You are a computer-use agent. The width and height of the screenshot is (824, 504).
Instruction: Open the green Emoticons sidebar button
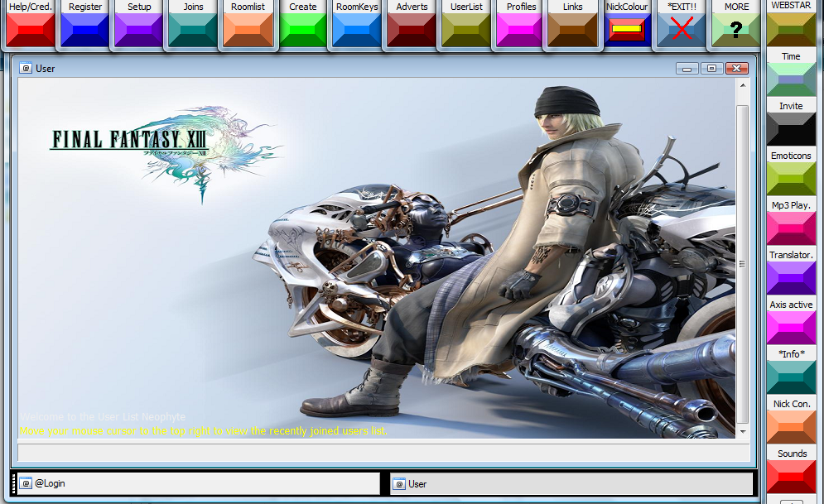coord(791,179)
